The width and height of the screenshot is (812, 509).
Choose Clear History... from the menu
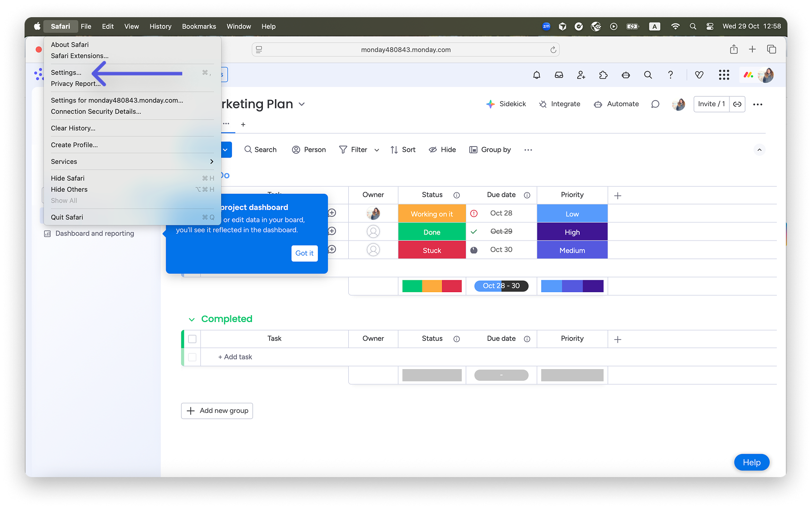coord(73,128)
